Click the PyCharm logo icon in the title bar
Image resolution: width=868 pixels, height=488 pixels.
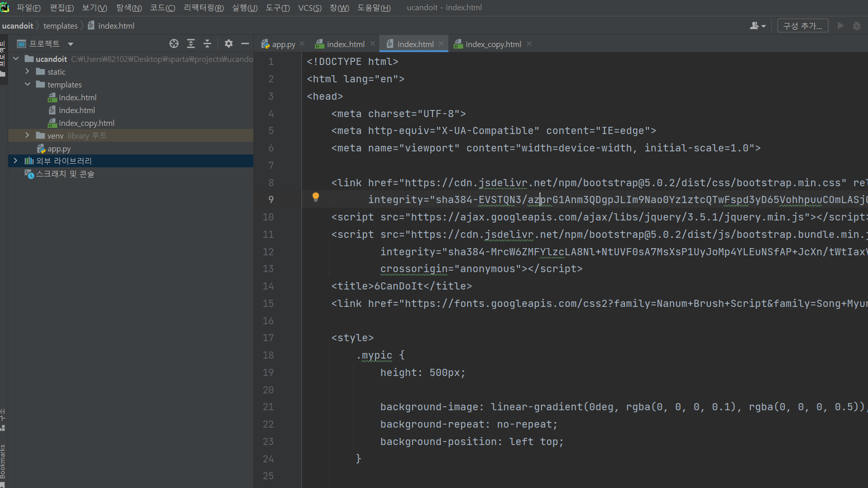(x=5, y=8)
